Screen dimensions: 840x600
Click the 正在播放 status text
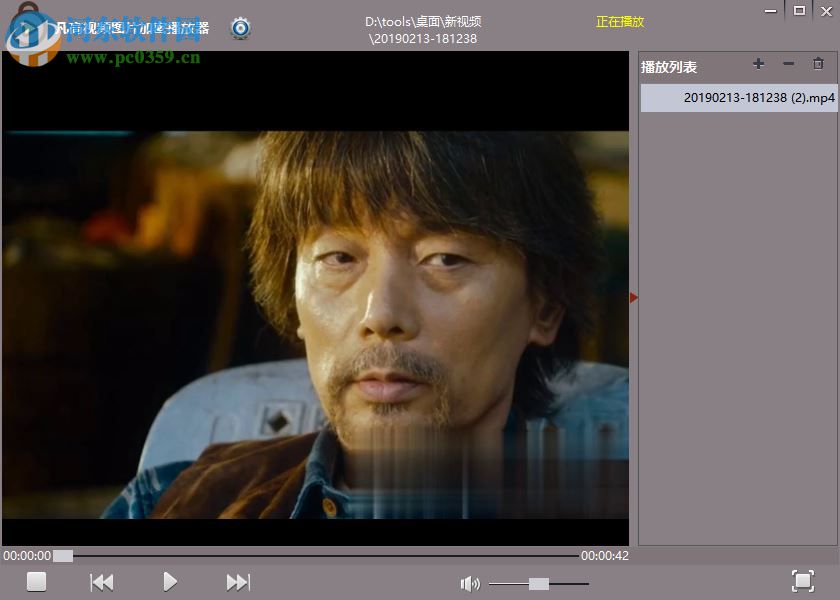pos(618,21)
